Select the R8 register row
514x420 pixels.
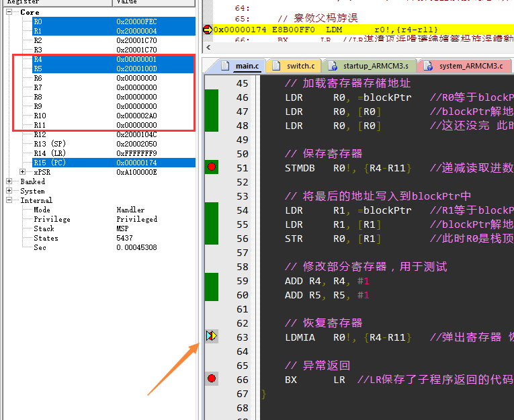pos(114,97)
